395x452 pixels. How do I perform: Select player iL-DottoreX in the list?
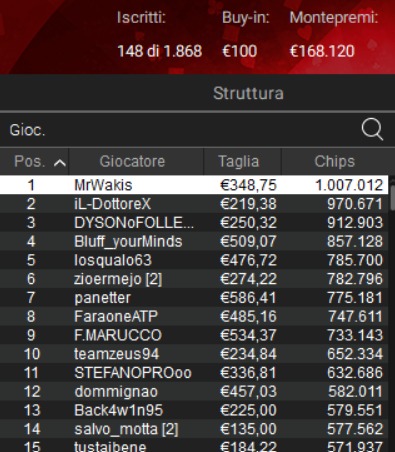click(x=194, y=204)
